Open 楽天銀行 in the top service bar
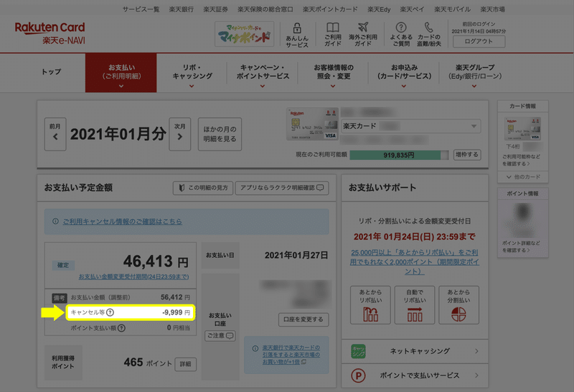 point(182,9)
